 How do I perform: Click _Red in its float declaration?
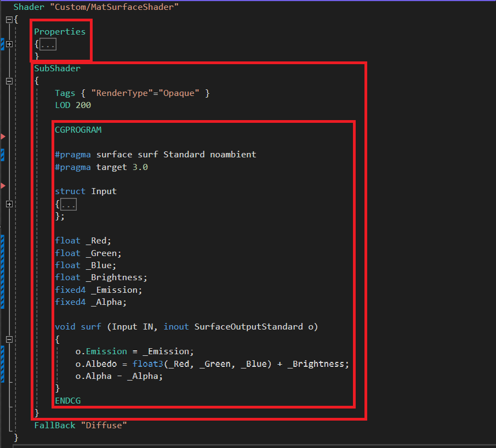96,241
